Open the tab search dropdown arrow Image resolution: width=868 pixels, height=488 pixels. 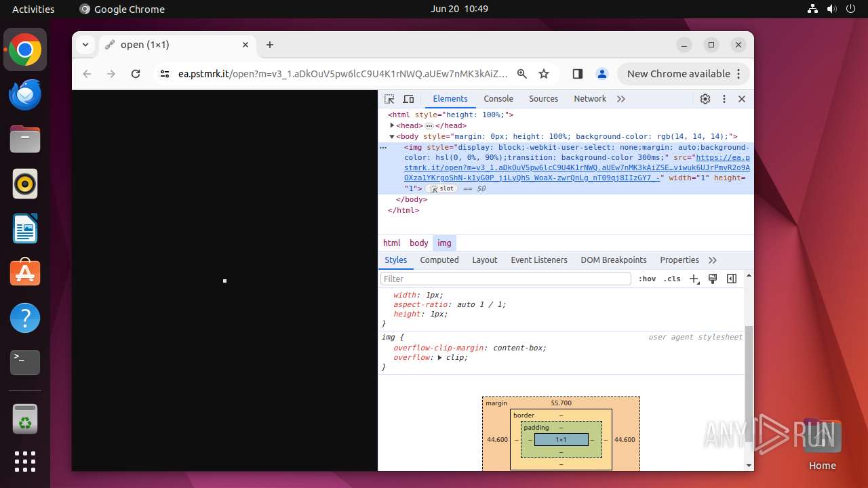pyautogui.click(x=85, y=45)
